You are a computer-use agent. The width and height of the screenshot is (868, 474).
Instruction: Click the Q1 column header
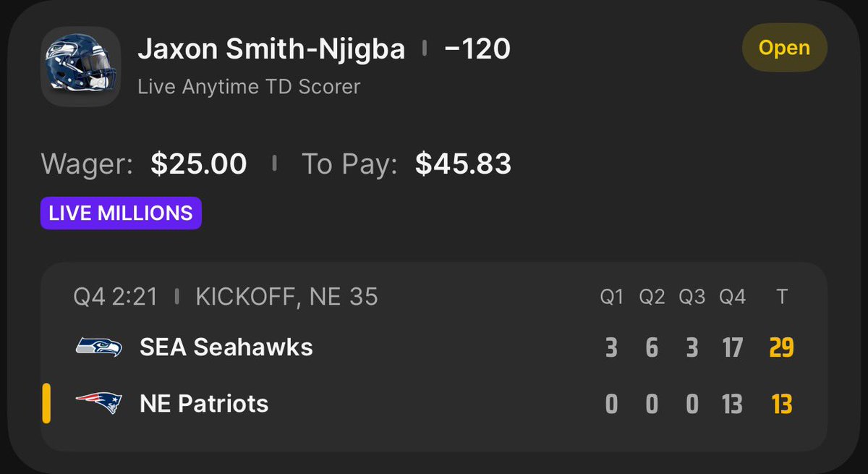pyautogui.click(x=612, y=297)
